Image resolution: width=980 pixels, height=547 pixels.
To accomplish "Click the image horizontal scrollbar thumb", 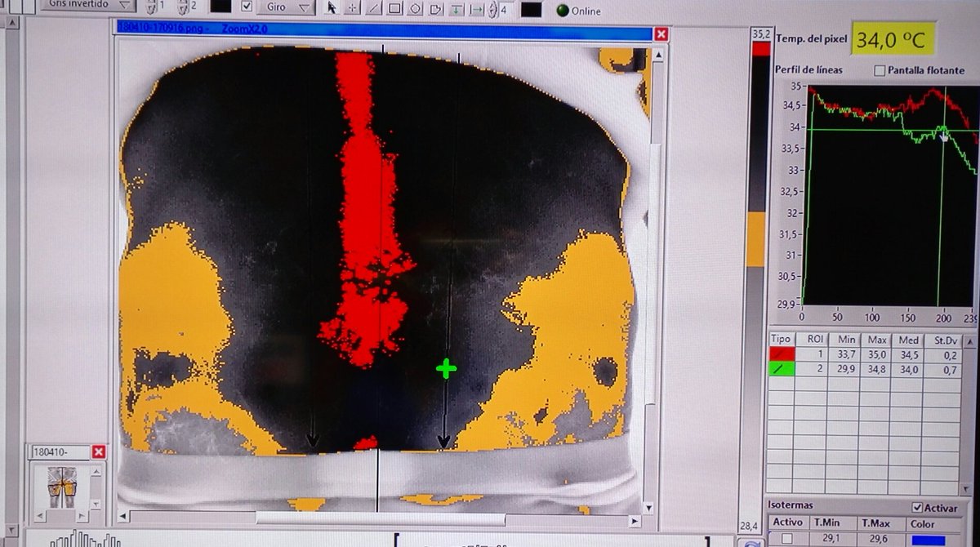I will click(x=380, y=518).
